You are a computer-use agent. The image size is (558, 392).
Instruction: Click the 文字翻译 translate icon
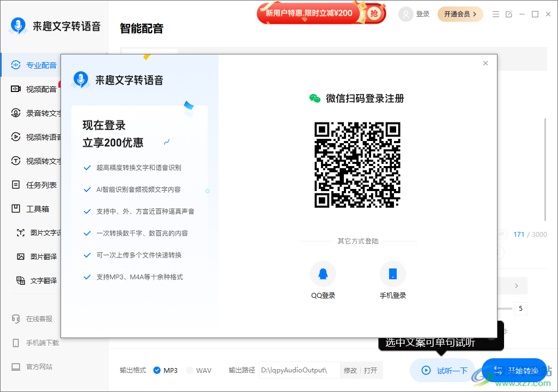pyautogui.click(x=21, y=280)
